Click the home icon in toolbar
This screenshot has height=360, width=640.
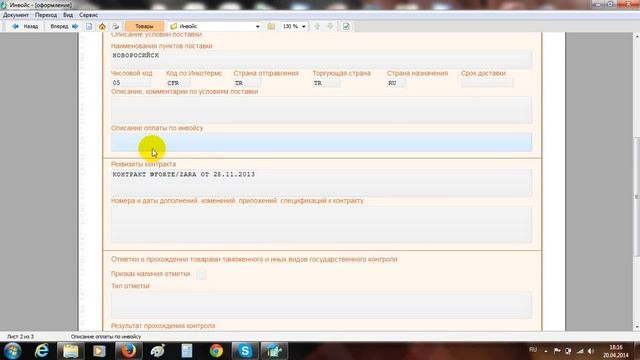tap(102, 27)
